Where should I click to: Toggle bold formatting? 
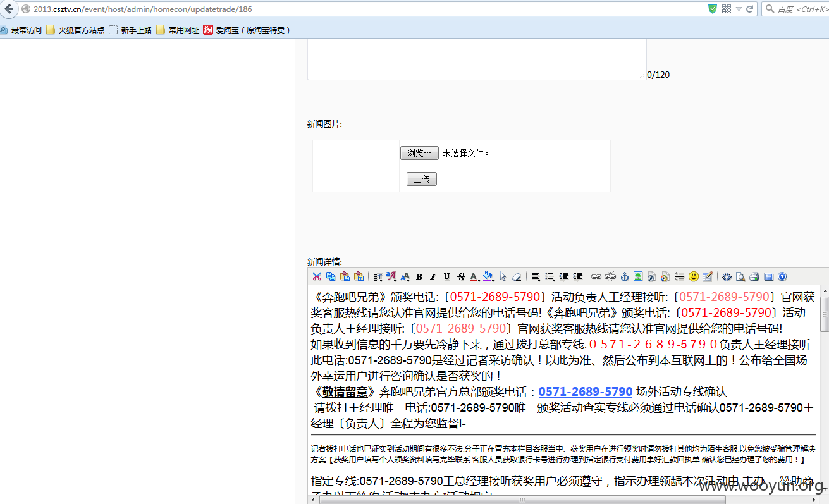419,276
